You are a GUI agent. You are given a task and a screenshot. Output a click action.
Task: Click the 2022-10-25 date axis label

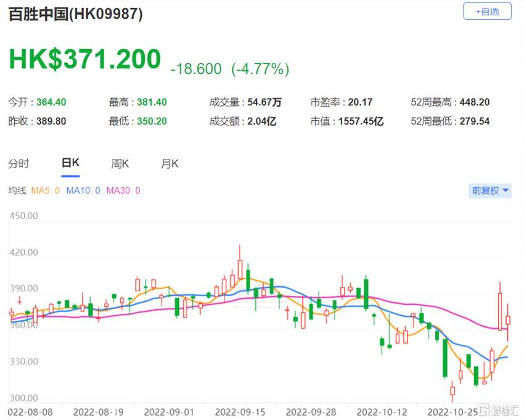point(453,413)
